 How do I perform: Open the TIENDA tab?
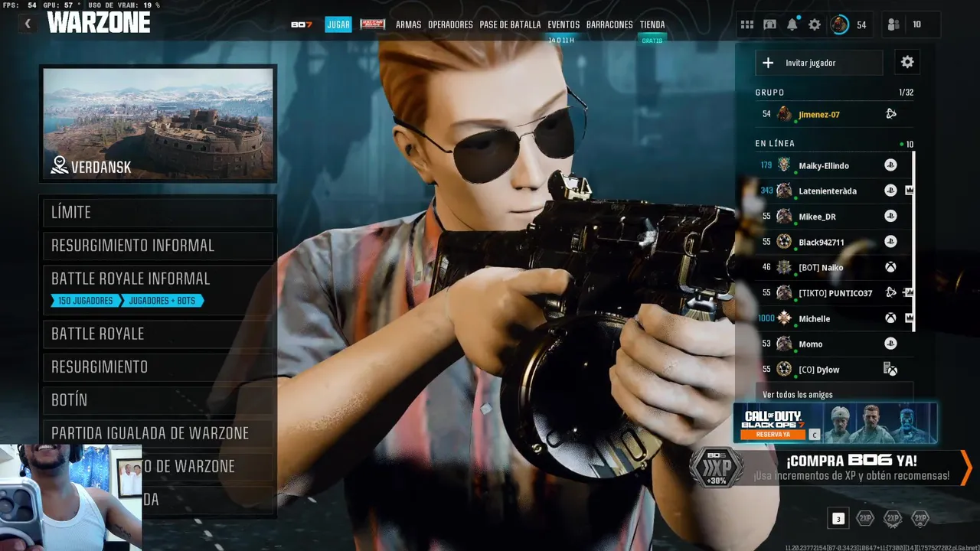coord(652,24)
